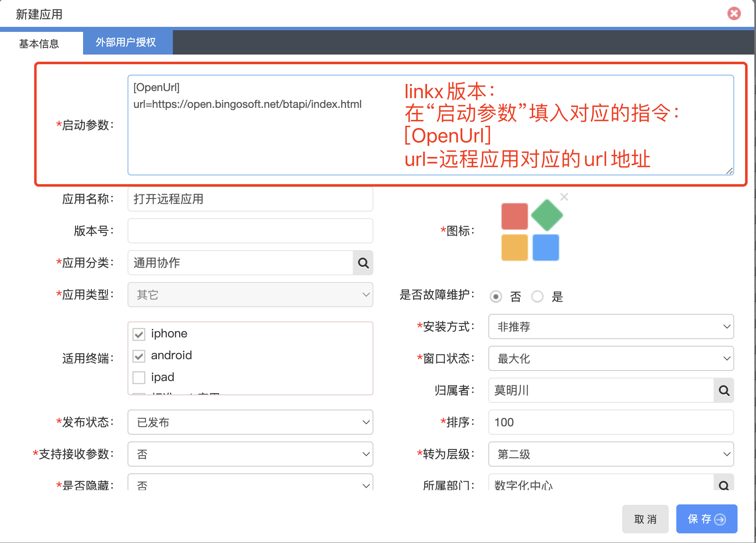Open the 外部用户授权 tab
Screen dimensions: 756x543
click(126, 42)
